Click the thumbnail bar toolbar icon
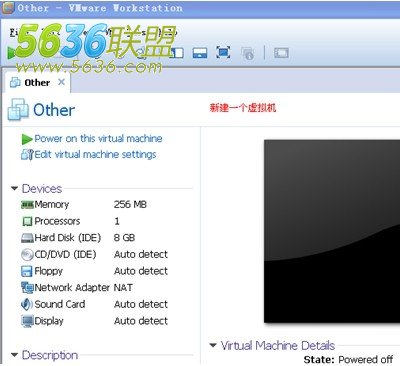Viewport: 400px width, 366px height. (200, 53)
